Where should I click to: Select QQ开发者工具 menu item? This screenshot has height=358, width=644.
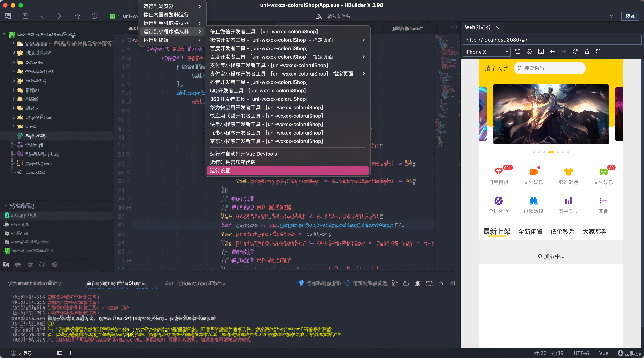[287, 90]
